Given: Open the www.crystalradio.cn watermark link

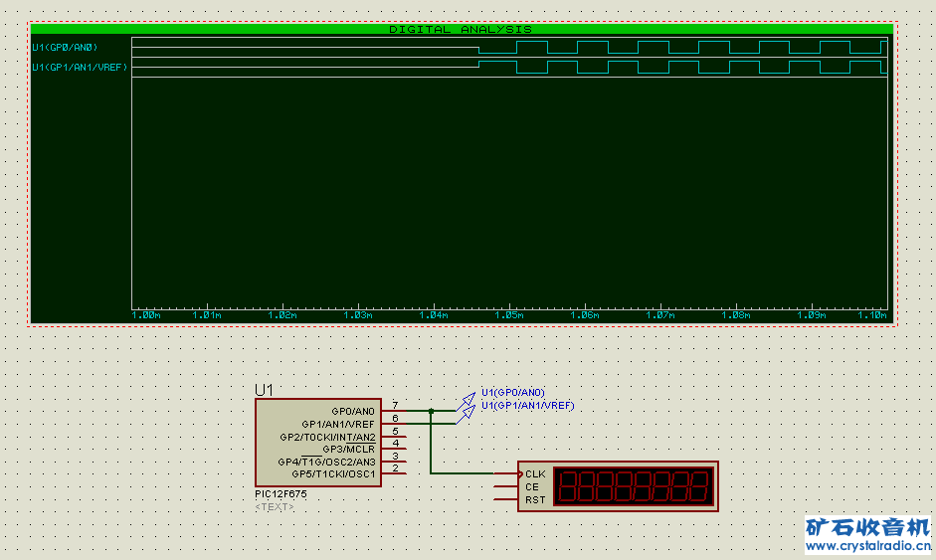Looking at the screenshot, I should click(x=866, y=546).
